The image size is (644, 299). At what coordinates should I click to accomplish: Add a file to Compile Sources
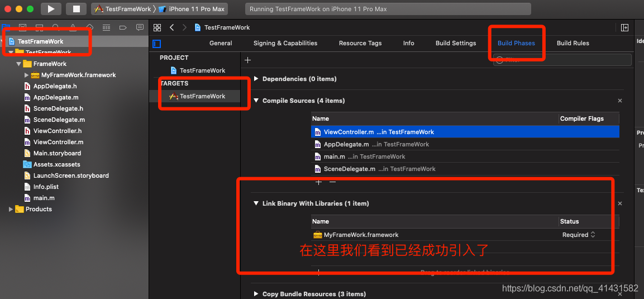(x=319, y=182)
